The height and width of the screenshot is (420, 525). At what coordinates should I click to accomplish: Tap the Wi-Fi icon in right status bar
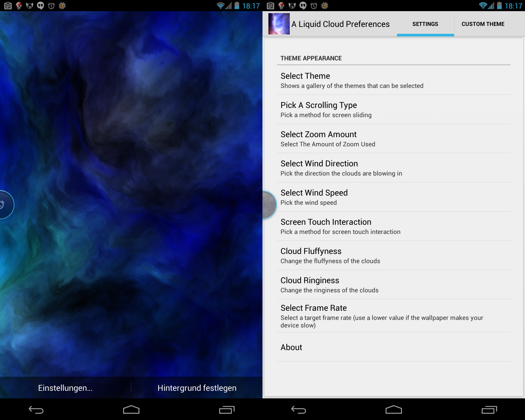[483, 6]
